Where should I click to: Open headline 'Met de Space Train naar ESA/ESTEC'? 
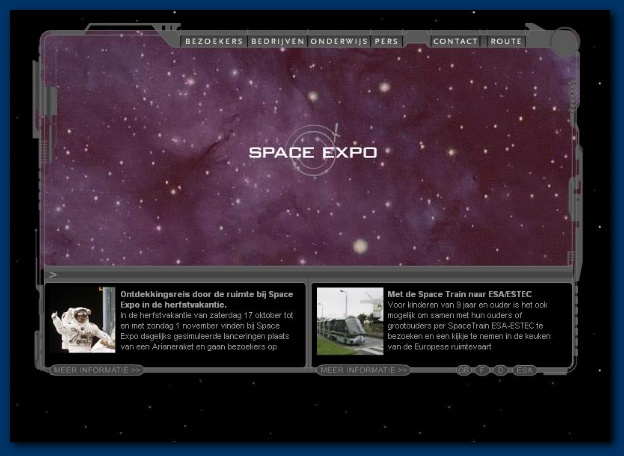pyautogui.click(x=460, y=294)
